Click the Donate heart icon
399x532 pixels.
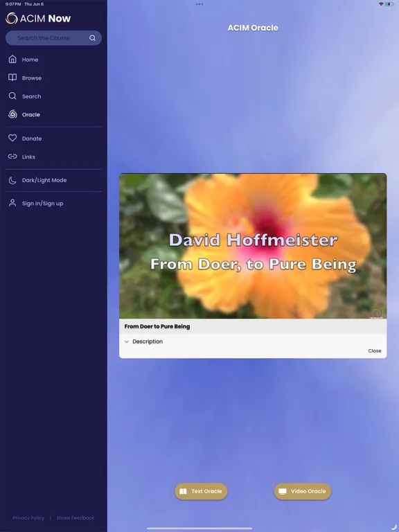point(12,138)
